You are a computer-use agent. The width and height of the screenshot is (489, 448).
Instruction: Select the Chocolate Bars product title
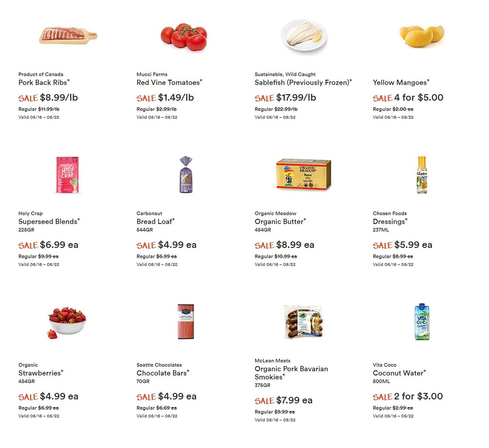pos(161,373)
